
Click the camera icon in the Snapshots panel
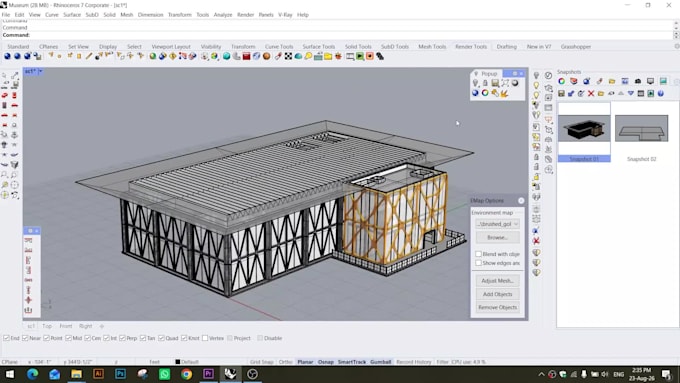(638, 81)
